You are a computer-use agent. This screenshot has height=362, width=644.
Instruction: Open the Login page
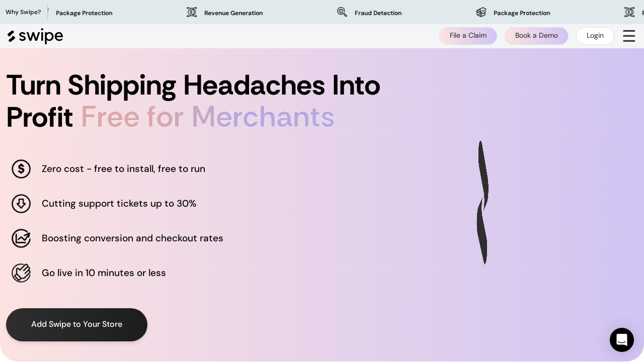[595, 36]
